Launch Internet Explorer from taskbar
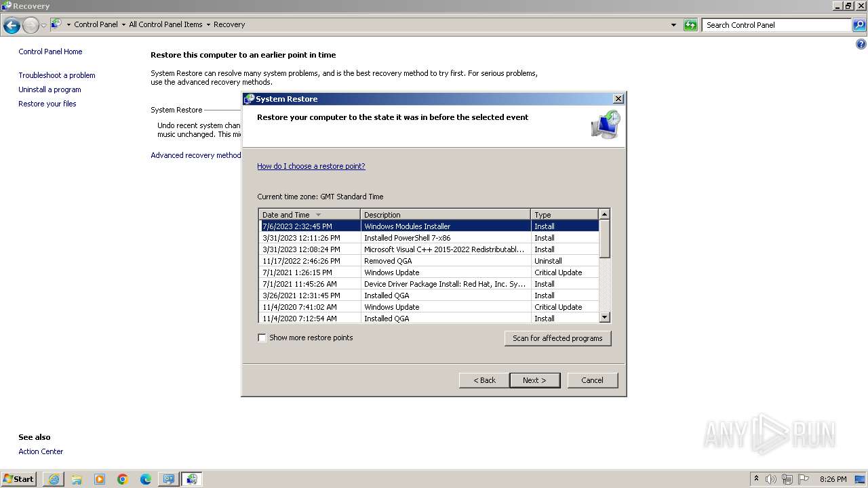This screenshot has height=488, width=868. [x=54, y=479]
